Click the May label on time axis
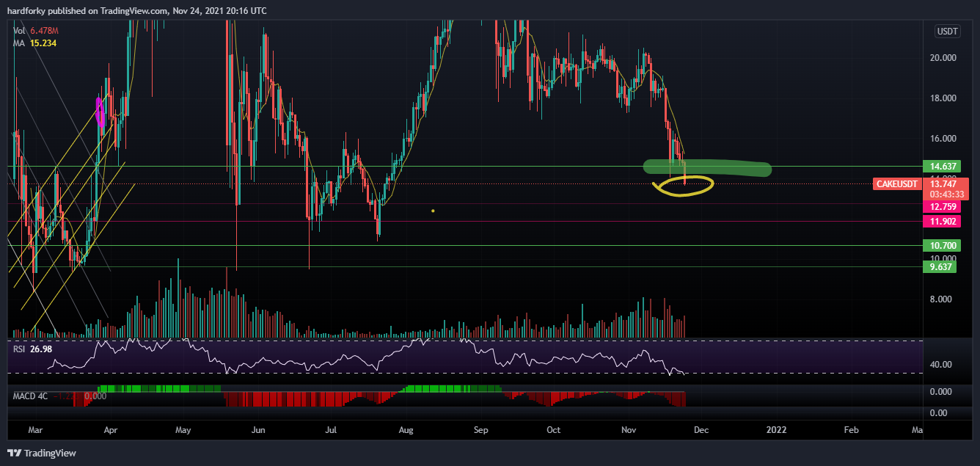Viewport: 980px width, 466px height. pos(183,431)
